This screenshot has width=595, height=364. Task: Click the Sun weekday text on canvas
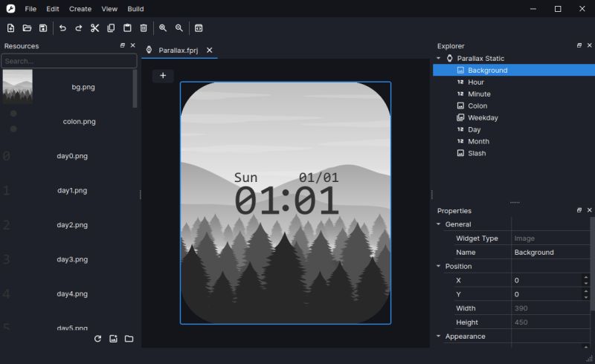coord(246,178)
